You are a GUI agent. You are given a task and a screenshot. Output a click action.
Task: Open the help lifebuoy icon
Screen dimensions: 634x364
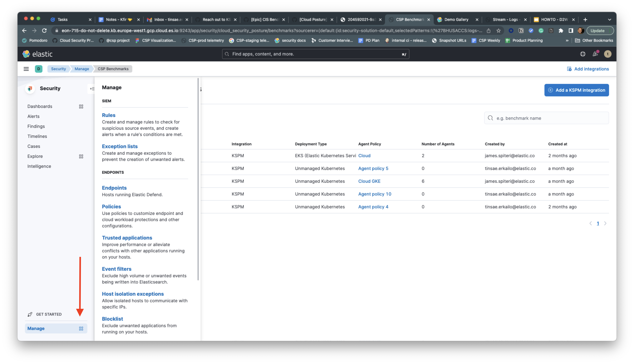click(583, 54)
